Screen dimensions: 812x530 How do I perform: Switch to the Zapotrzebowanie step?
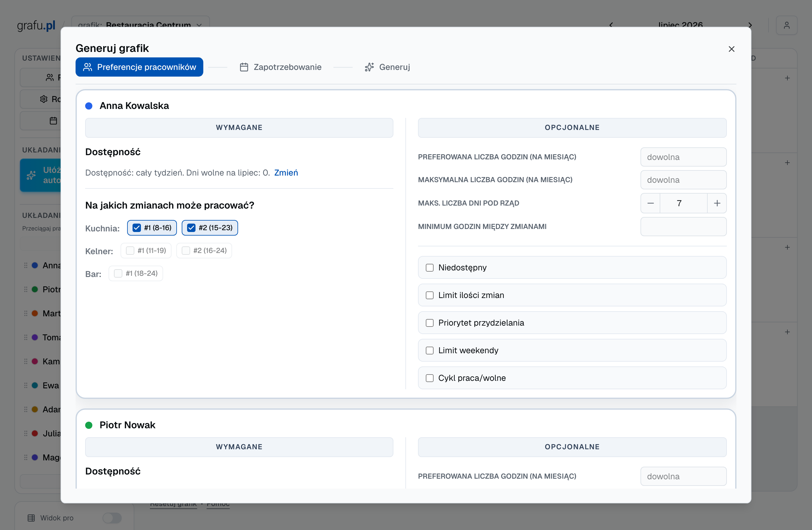click(280, 67)
